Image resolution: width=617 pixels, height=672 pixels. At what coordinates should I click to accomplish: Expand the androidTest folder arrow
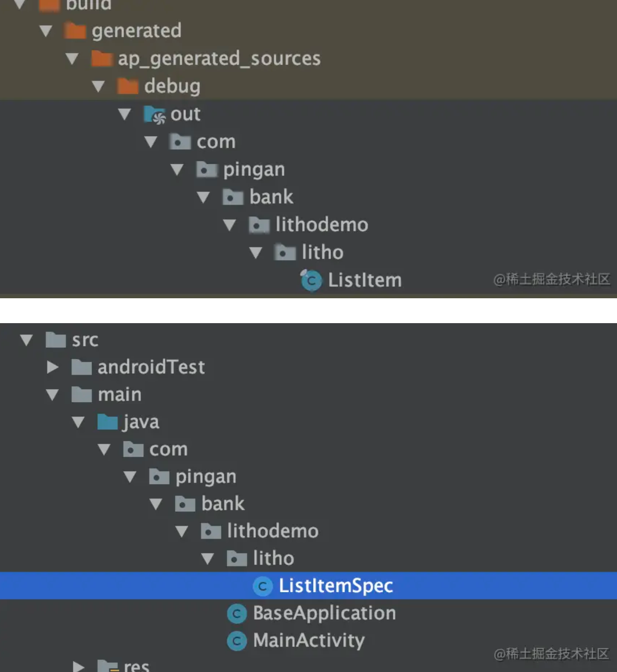52,367
